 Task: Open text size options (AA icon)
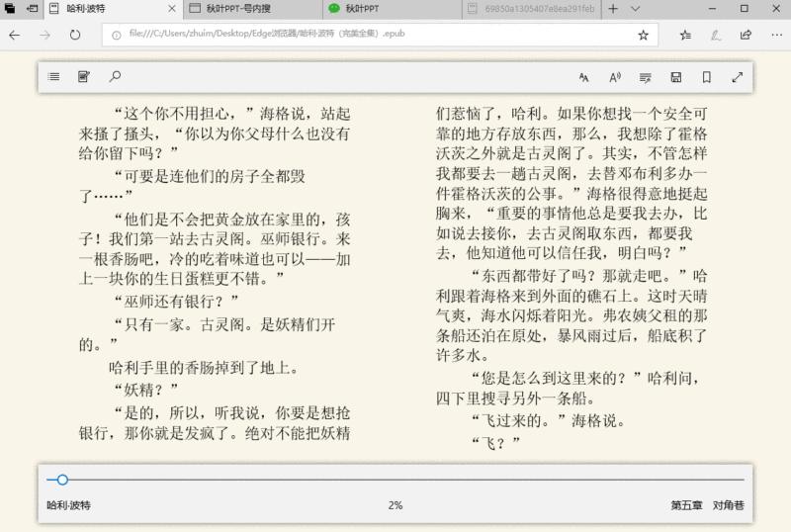(x=583, y=77)
